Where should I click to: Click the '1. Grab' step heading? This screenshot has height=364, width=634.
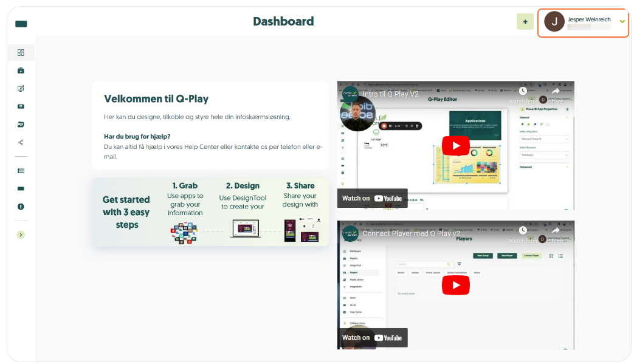point(185,186)
